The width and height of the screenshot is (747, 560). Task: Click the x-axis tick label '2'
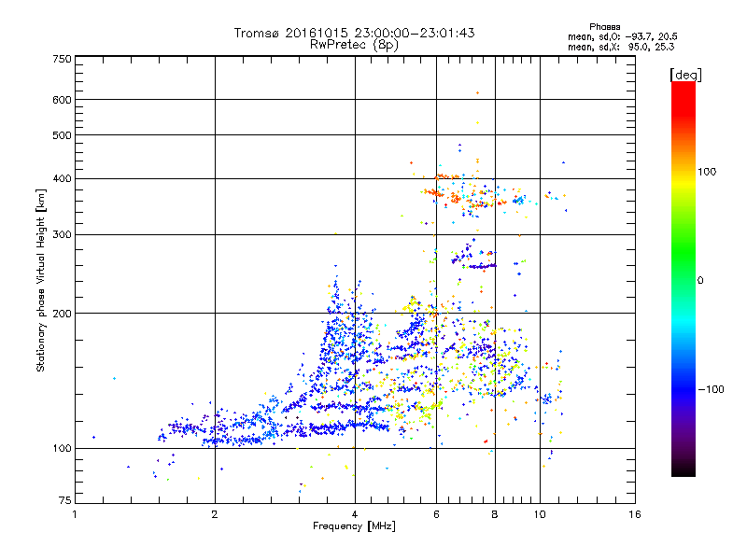[215, 514]
